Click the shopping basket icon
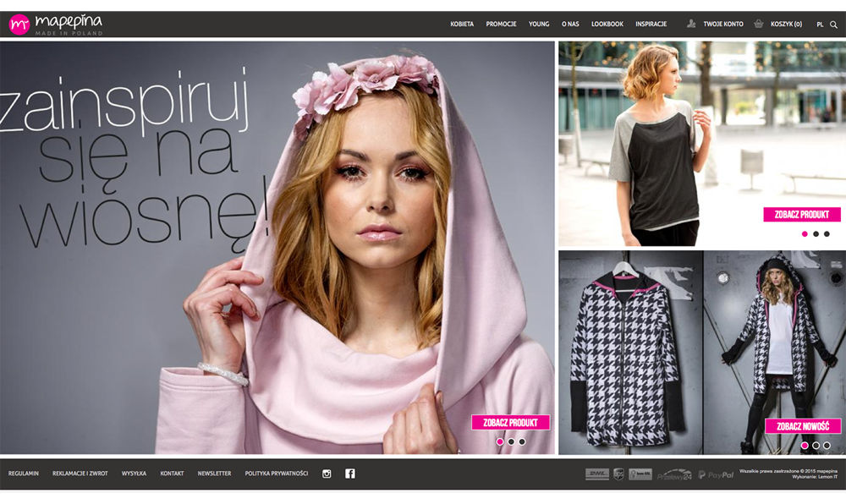The image size is (846, 504). tap(759, 25)
